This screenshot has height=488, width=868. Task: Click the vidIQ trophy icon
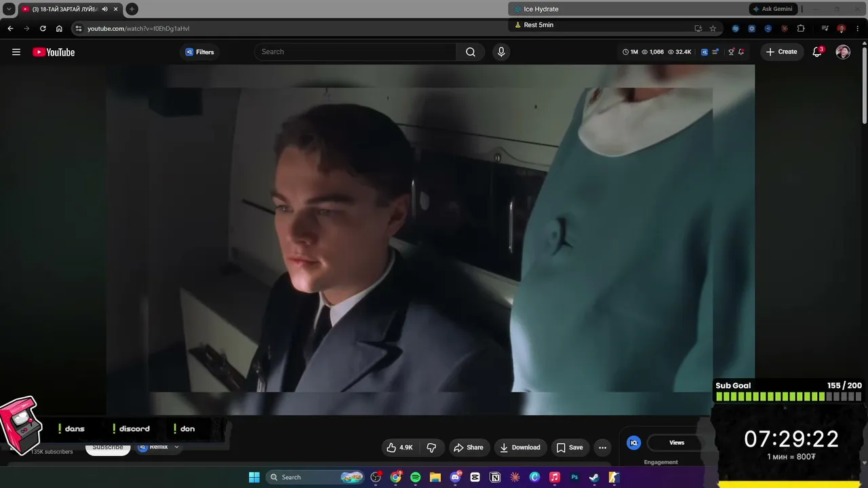tap(731, 52)
